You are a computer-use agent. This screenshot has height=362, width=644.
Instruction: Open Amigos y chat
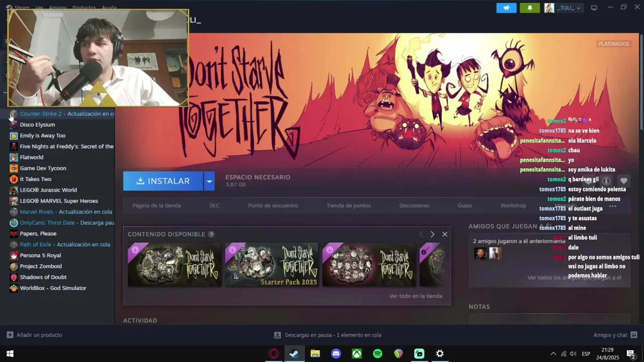(x=615, y=335)
